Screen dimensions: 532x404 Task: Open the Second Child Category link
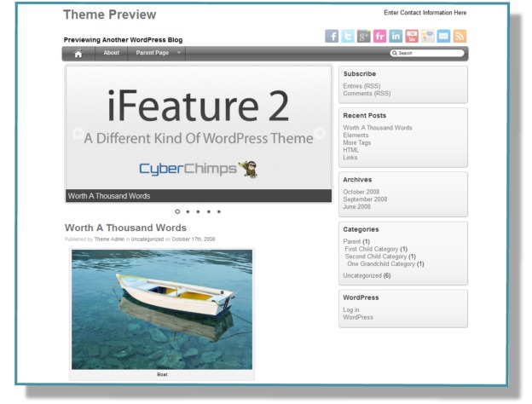tap(376, 257)
